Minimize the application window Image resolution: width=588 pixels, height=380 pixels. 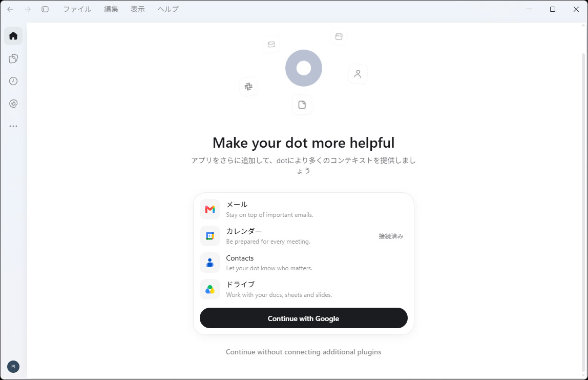click(x=529, y=9)
